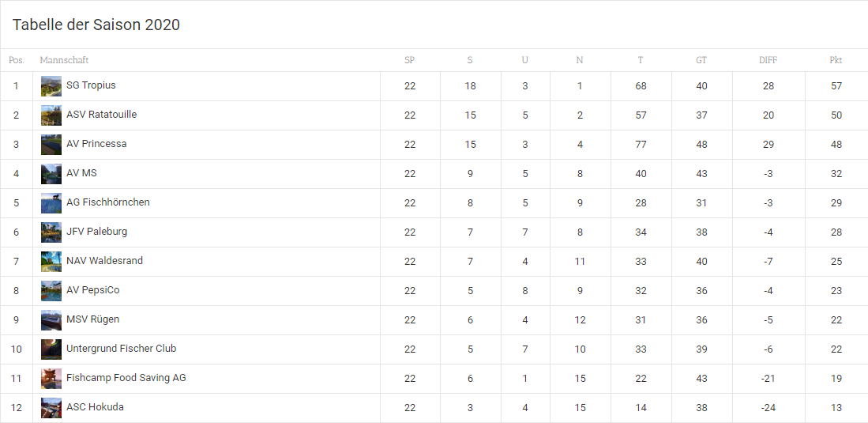The image size is (868, 423).
Task: Click the MSV Rügen team thumbnail
Action: pos(51,320)
